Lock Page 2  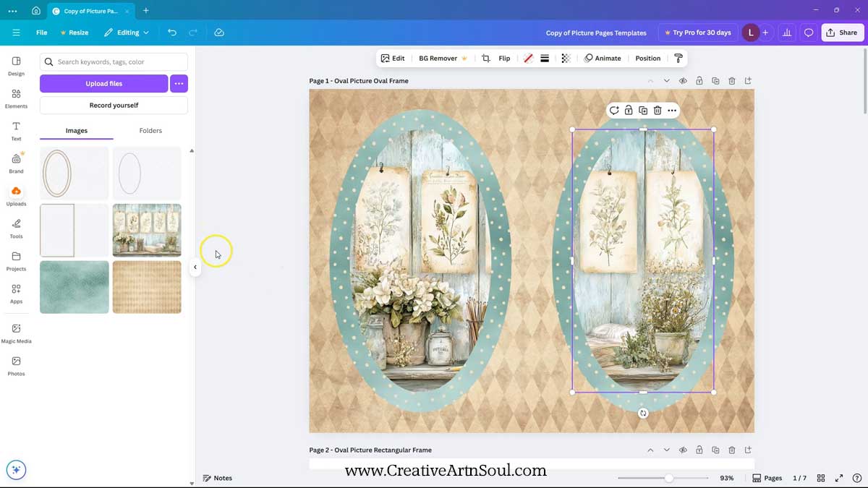point(699,450)
